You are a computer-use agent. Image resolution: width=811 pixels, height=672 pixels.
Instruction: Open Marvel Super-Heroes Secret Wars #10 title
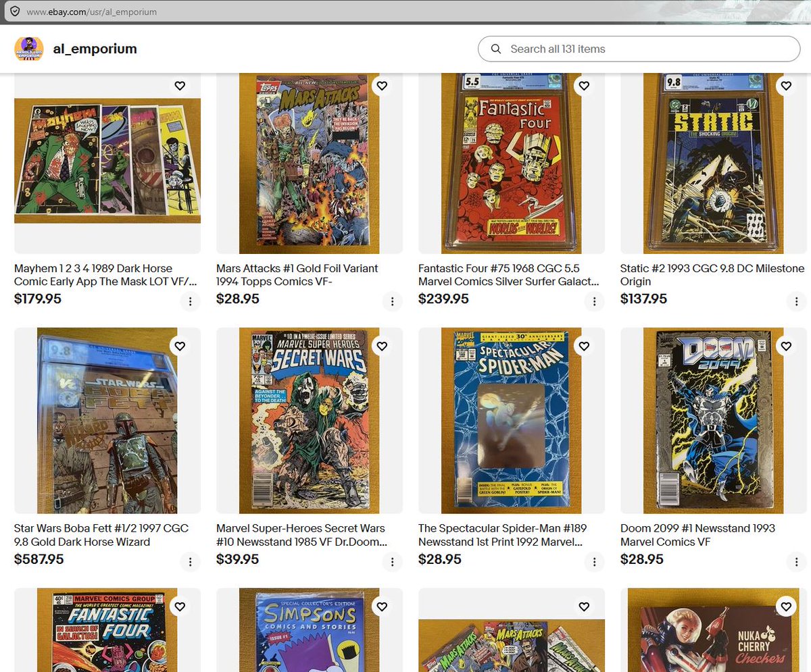tap(302, 535)
